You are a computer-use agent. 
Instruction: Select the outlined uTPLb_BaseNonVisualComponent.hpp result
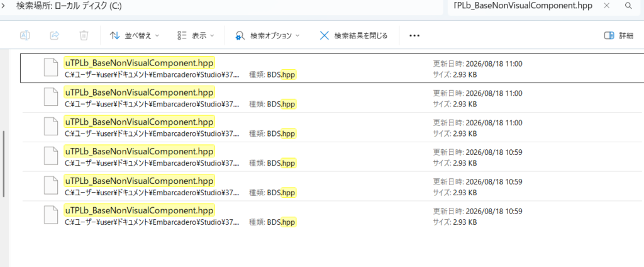[332, 68]
